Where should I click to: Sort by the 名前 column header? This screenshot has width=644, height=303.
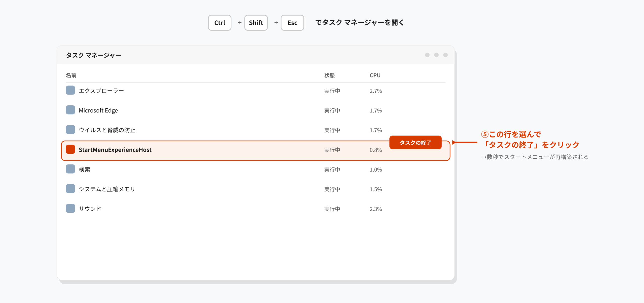[x=71, y=75]
